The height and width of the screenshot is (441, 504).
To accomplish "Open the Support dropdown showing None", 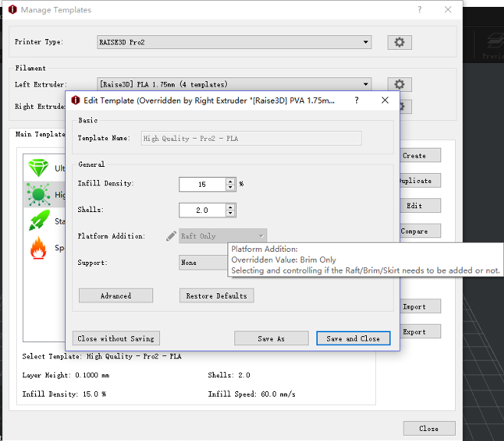I will pos(204,263).
